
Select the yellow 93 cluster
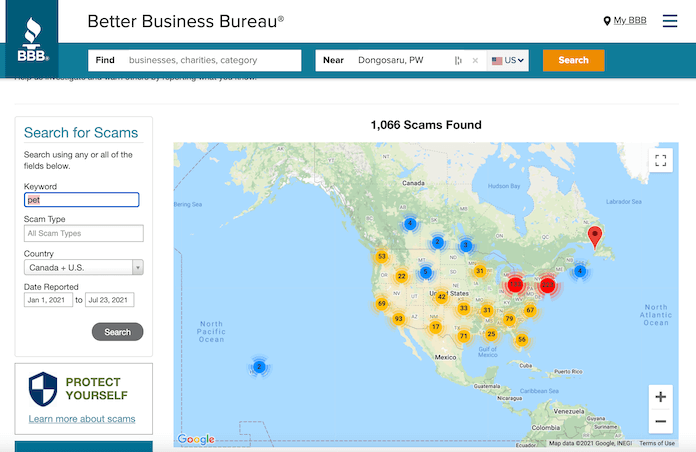click(398, 318)
